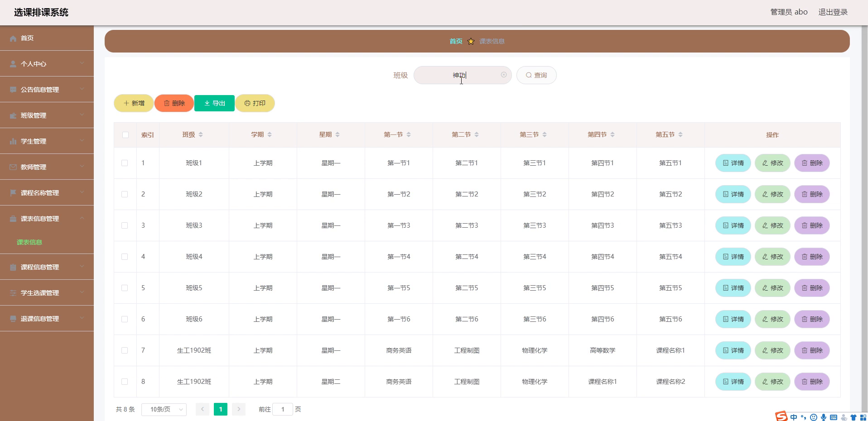This screenshot has width=868, height=421.
Task: Click 退出登录 at top right
Action: [x=833, y=12]
